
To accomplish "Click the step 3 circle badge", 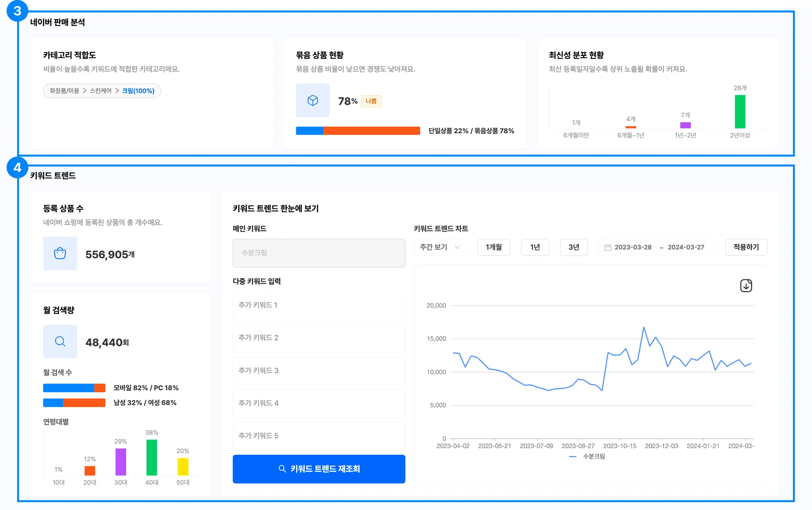I will (x=17, y=11).
